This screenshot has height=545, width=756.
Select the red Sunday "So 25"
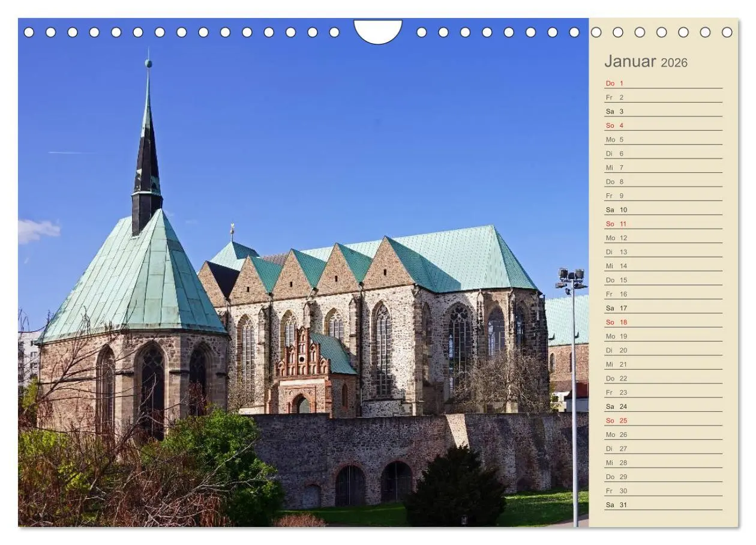pos(615,420)
